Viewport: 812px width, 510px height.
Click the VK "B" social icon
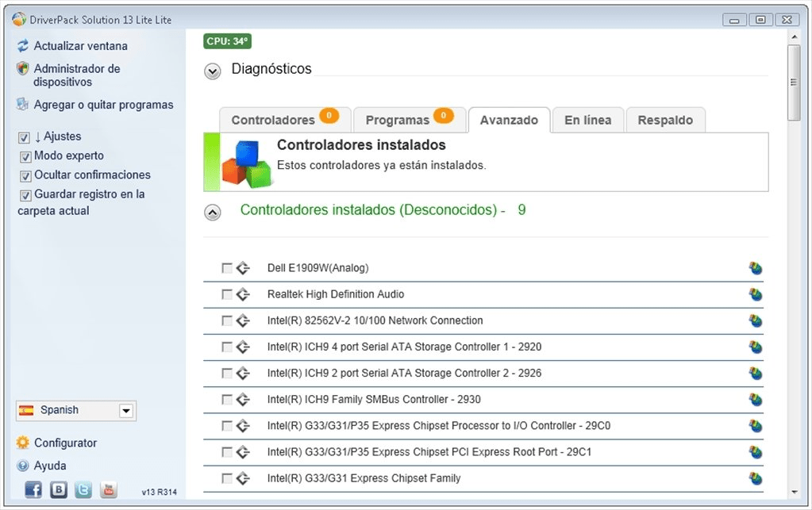(59, 489)
